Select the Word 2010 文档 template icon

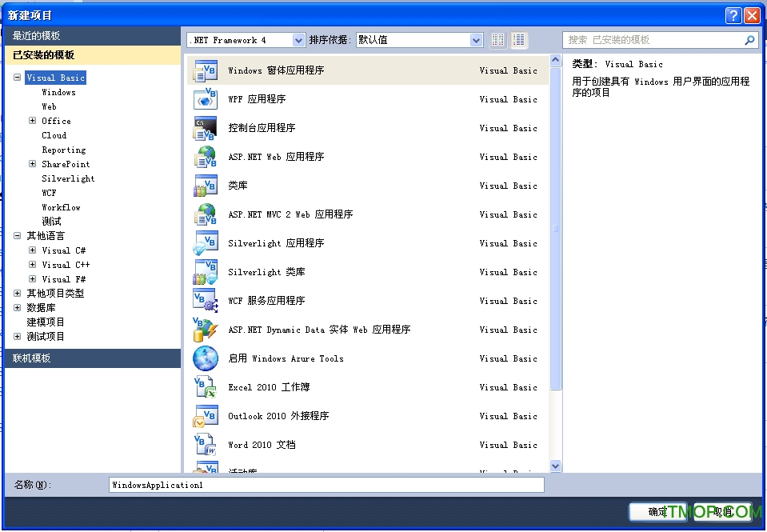click(206, 446)
